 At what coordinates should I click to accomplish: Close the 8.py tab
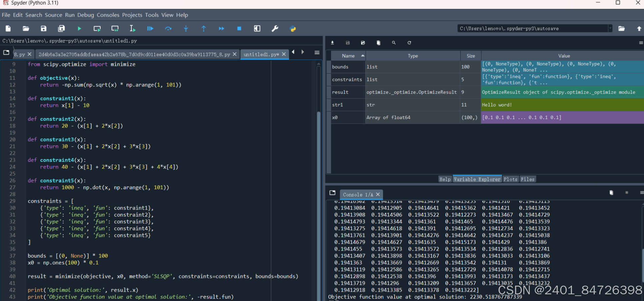pos(29,54)
